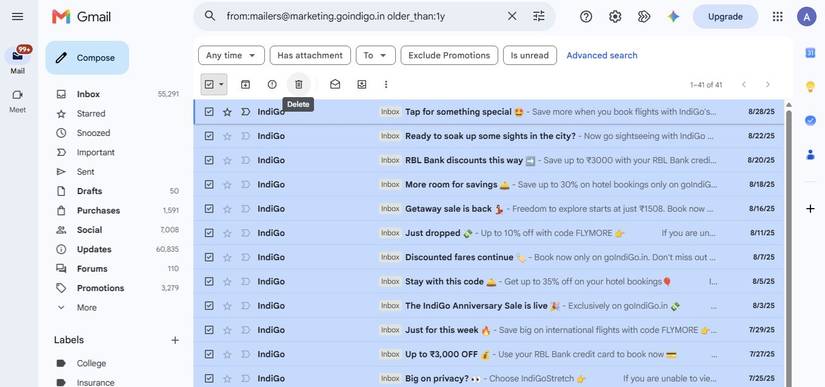
Task: Open the Google apps grid icon
Action: pyautogui.click(x=778, y=16)
